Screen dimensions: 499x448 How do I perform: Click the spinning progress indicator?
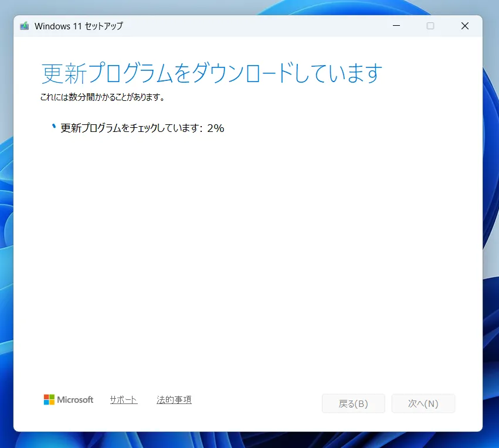tap(54, 127)
